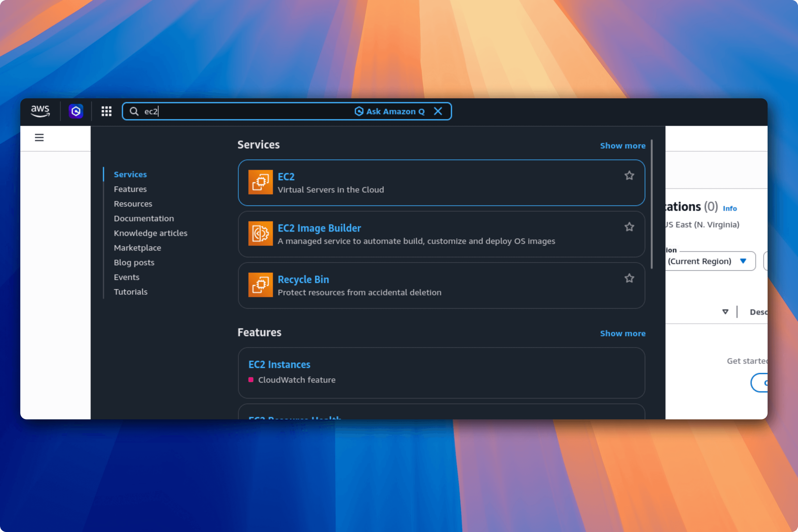
Task: Select the Marketplace filter category
Action: tap(137, 248)
